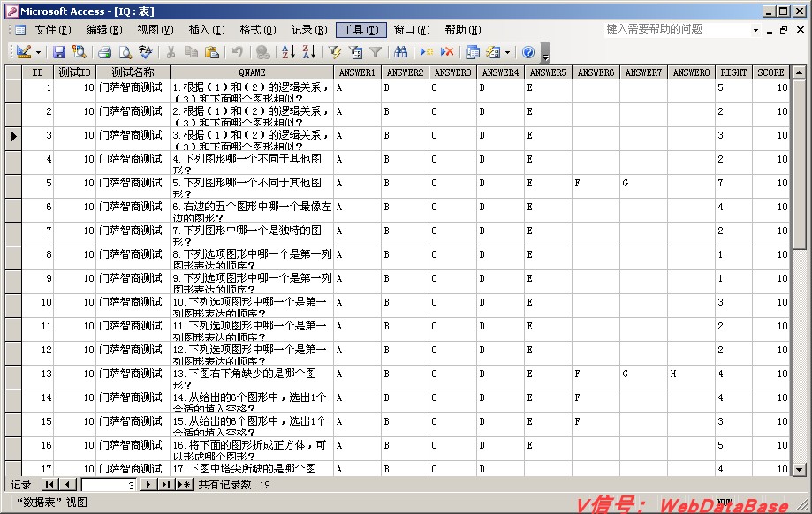Screen dimensions: 812x514
Task: Select the ANSWER1 column header
Action: pyautogui.click(x=357, y=72)
